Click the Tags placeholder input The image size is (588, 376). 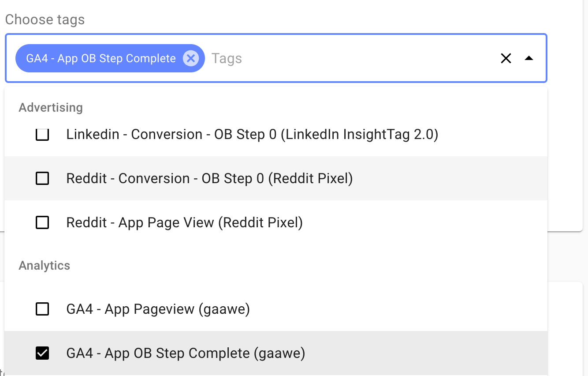227,58
